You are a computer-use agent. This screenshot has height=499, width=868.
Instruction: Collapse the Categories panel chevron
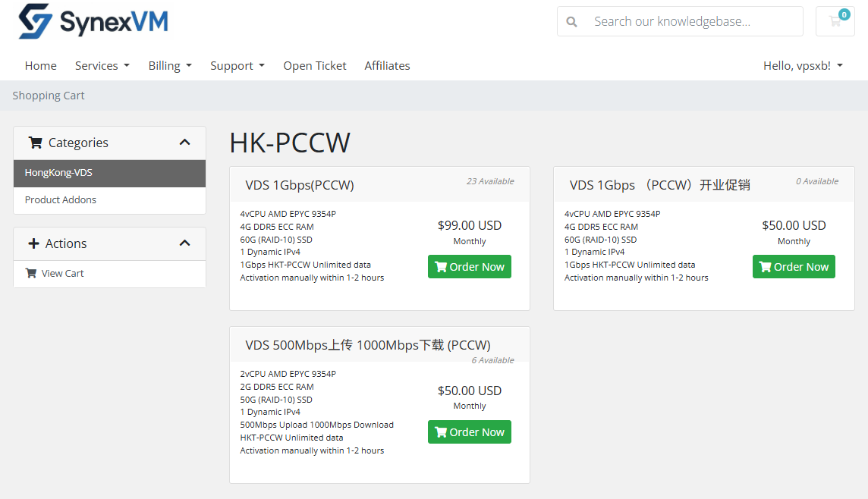tap(185, 143)
